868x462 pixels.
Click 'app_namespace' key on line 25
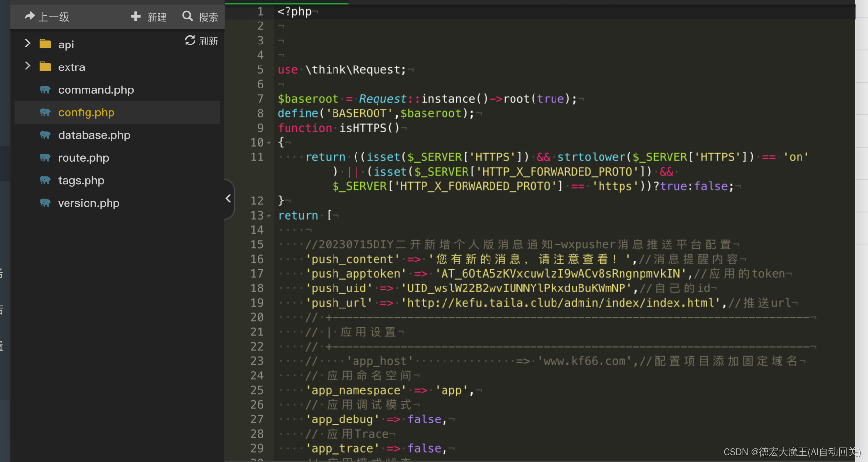356,391
